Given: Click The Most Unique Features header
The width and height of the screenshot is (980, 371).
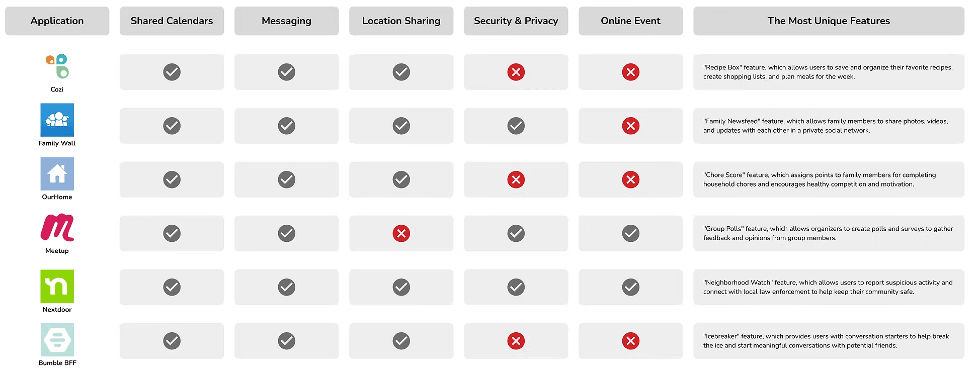Looking at the screenshot, I should 828,21.
